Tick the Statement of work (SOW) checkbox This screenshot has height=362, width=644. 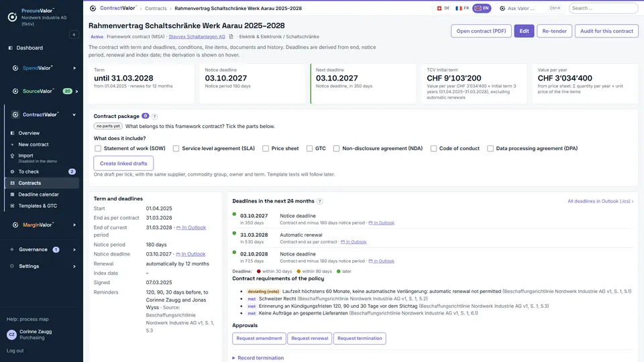tap(98, 149)
